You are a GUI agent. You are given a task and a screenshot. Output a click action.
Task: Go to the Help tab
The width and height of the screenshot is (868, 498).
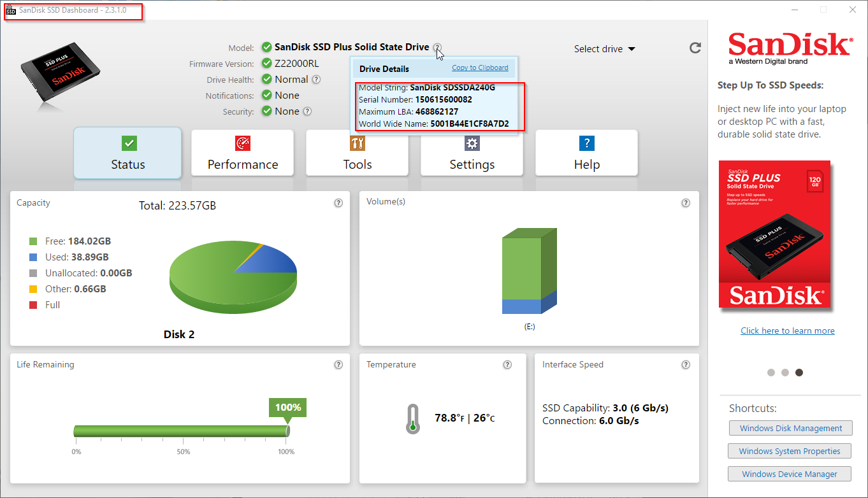click(x=587, y=153)
